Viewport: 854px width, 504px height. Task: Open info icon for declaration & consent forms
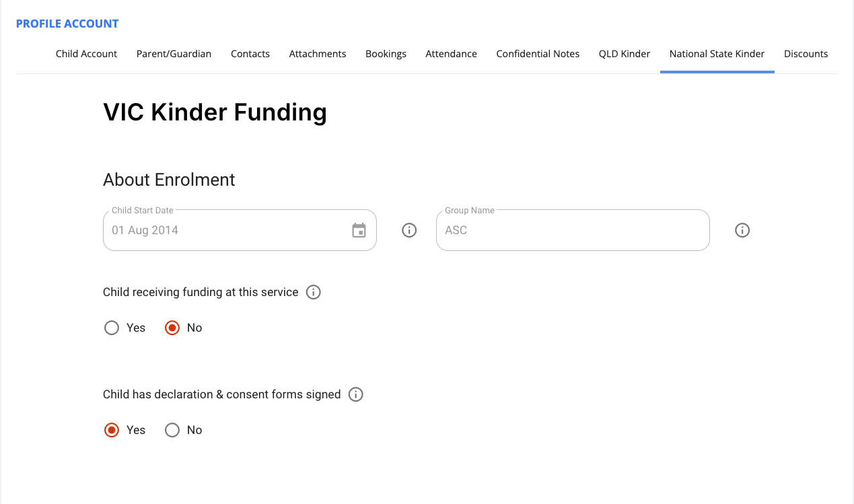(356, 394)
